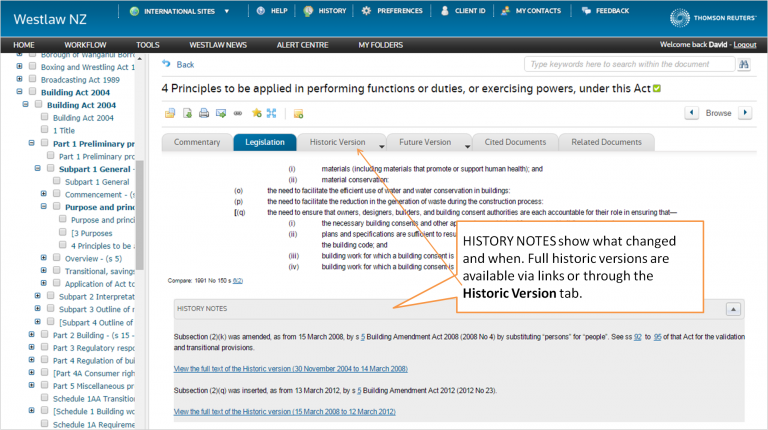Expand the Commencement node

pyautogui.click(x=44, y=193)
